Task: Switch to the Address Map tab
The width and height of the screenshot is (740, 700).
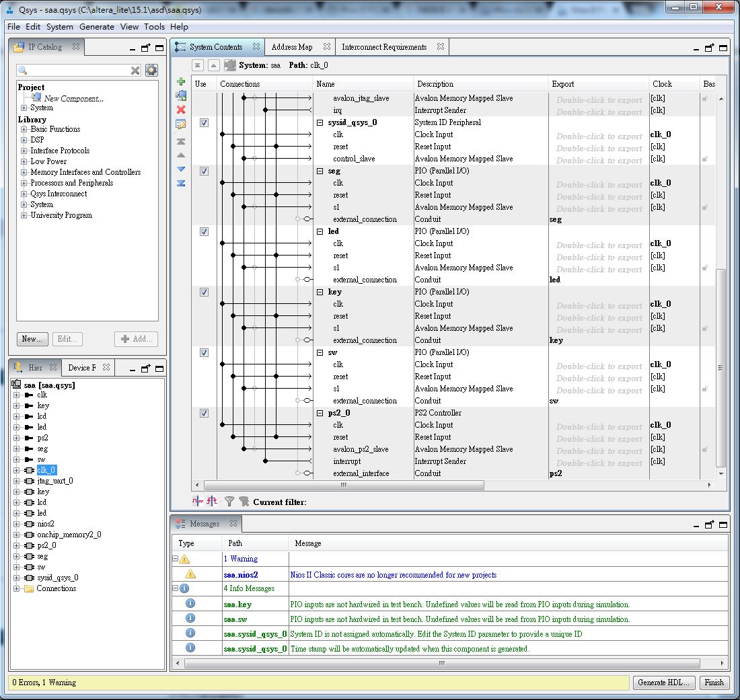Action: [x=292, y=47]
